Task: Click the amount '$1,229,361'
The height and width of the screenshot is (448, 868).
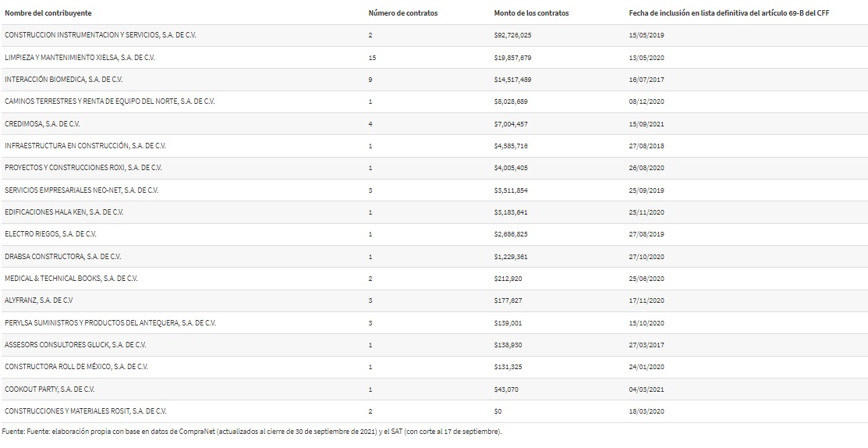Action: [x=511, y=257]
